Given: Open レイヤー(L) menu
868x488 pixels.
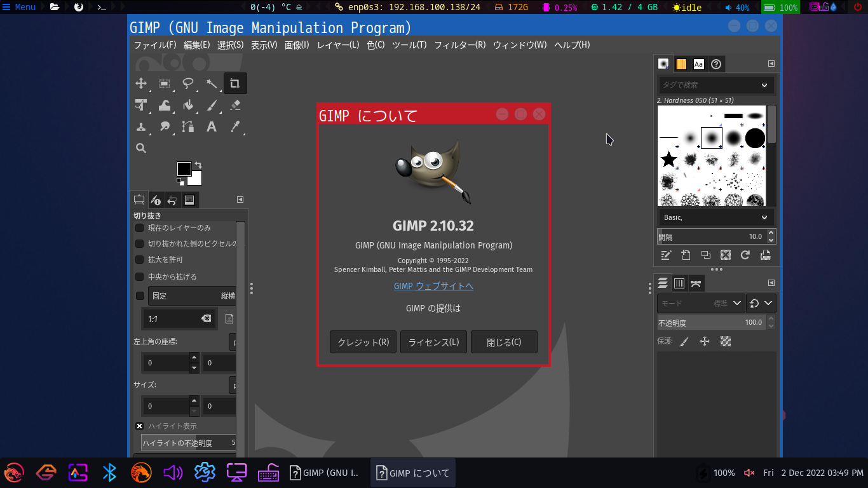Looking at the screenshot, I should tap(338, 45).
